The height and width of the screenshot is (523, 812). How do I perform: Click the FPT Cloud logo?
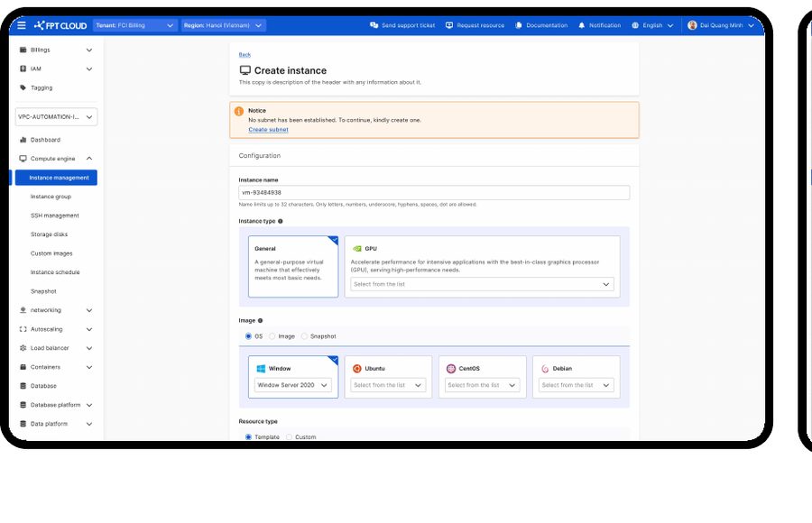pos(60,25)
